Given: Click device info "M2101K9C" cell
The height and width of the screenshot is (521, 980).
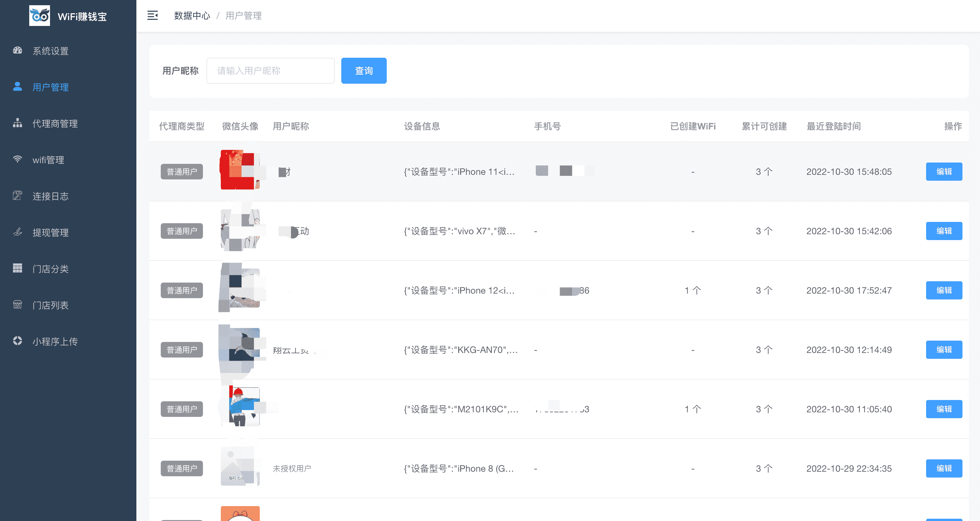Looking at the screenshot, I should coord(461,409).
